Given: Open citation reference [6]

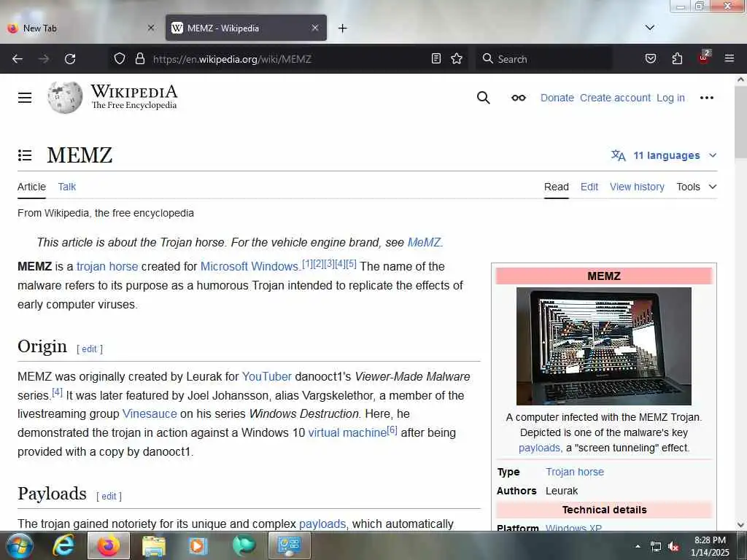Looking at the screenshot, I should (x=392, y=430).
